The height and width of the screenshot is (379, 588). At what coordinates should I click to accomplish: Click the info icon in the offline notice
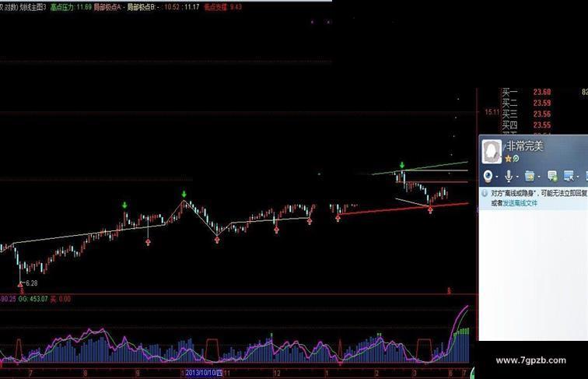click(x=485, y=193)
